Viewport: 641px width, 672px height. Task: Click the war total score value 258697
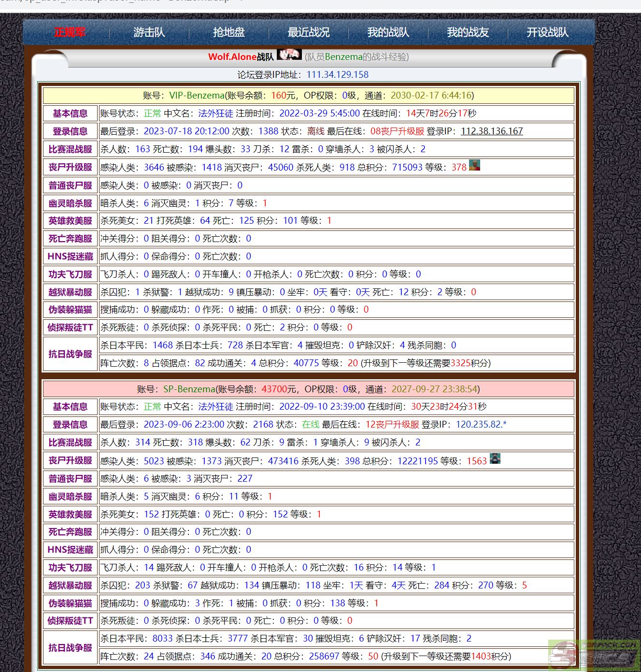point(324,656)
